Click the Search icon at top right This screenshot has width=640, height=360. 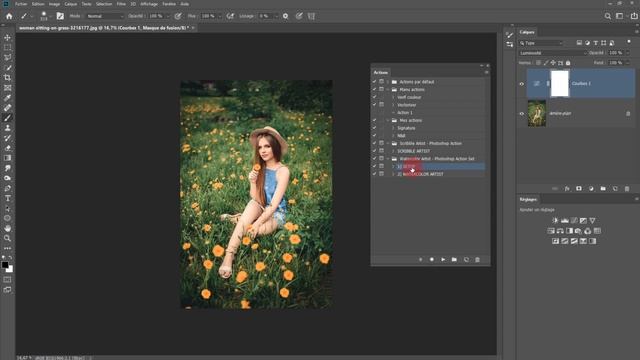point(608,16)
